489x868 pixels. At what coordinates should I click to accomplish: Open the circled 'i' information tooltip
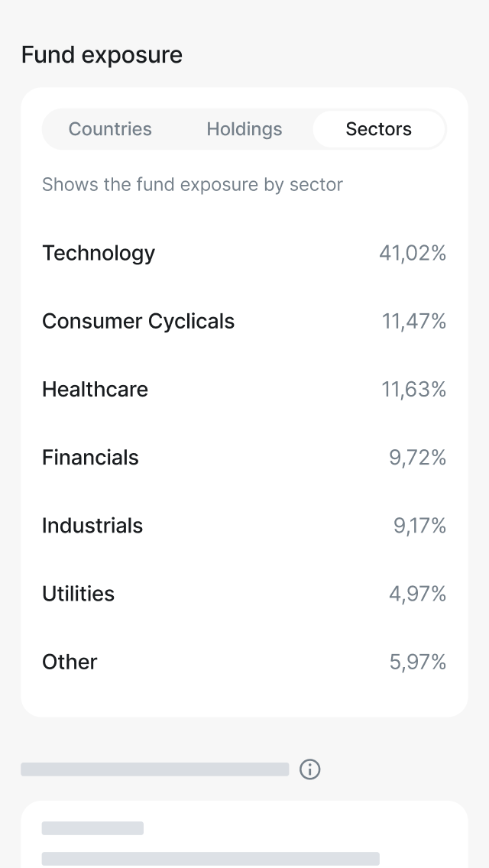pyautogui.click(x=310, y=769)
